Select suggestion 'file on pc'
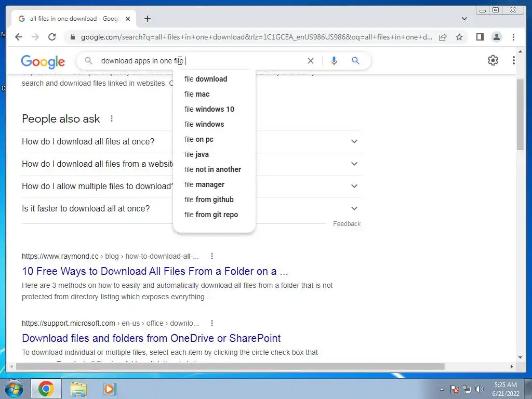This screenshot has width=532, height=399. click(x=214, y=139)
